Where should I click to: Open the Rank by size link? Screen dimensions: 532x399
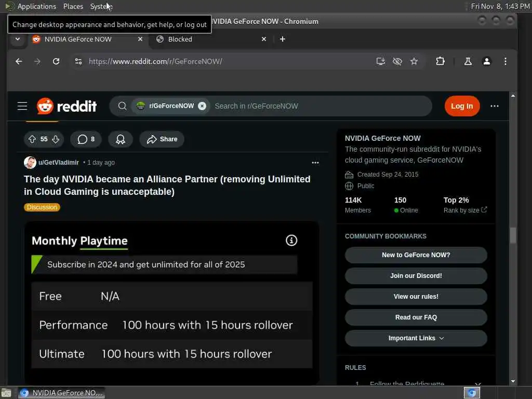[x=465, y=210]
